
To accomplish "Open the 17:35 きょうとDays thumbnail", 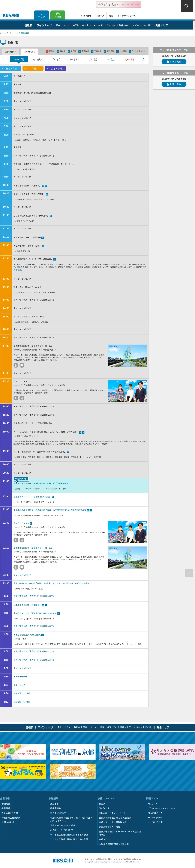I will (x=127, y=391).
